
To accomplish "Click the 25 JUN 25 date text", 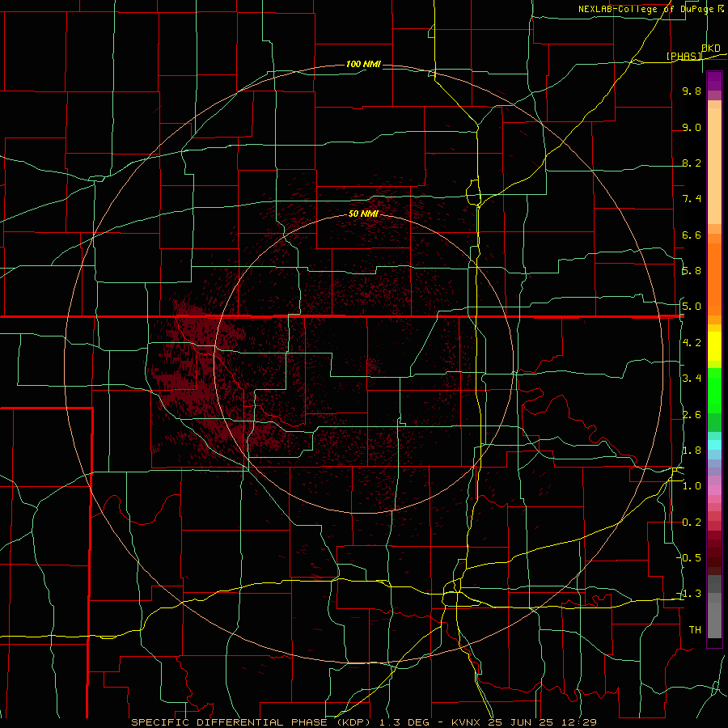I will tap(522, 722).
